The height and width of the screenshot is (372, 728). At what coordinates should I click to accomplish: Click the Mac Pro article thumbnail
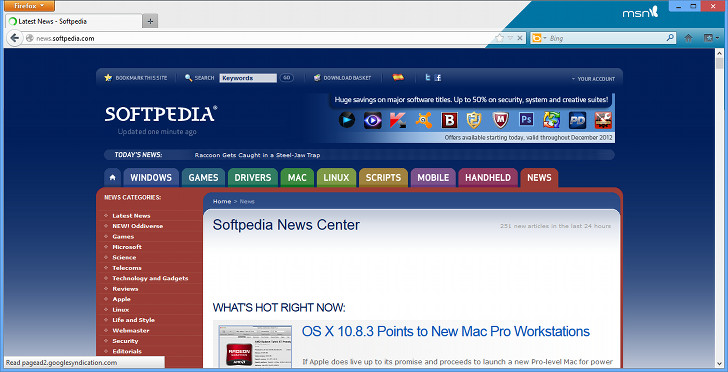[x=255, y=346]
